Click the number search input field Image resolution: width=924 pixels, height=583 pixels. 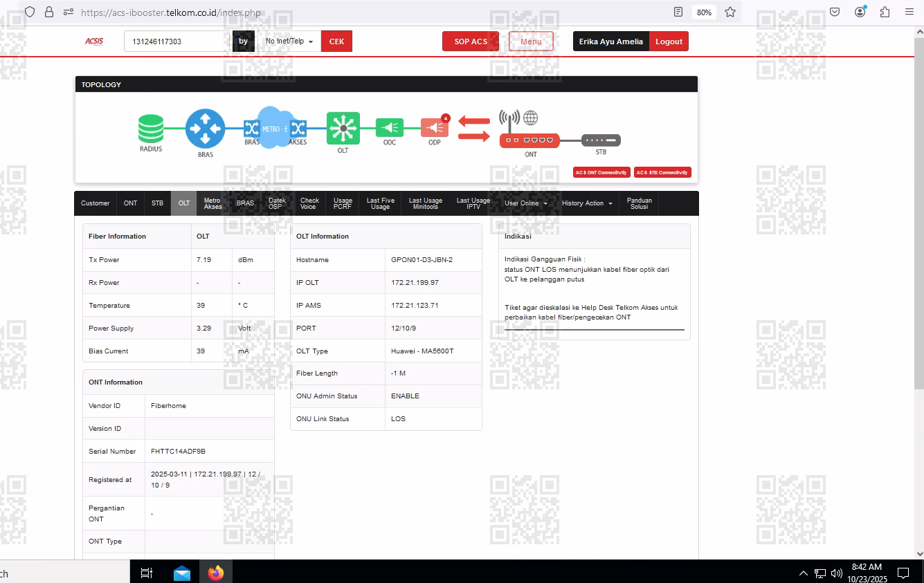(x=178, y=41)
